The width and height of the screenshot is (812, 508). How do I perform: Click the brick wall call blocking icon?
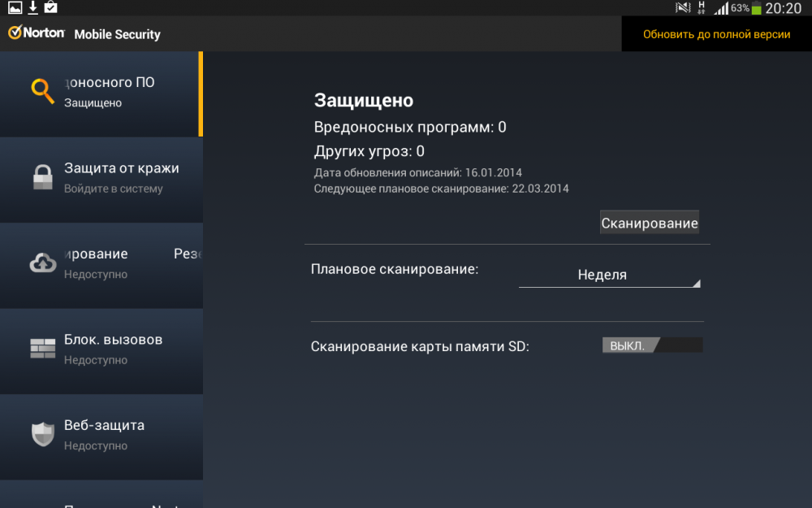click(x=42, y=349)
